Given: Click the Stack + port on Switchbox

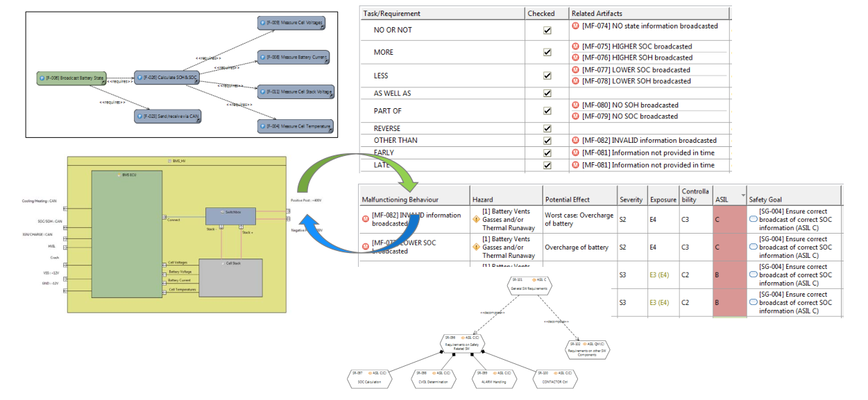Looking at the screenshot, I should click(241, 227).
